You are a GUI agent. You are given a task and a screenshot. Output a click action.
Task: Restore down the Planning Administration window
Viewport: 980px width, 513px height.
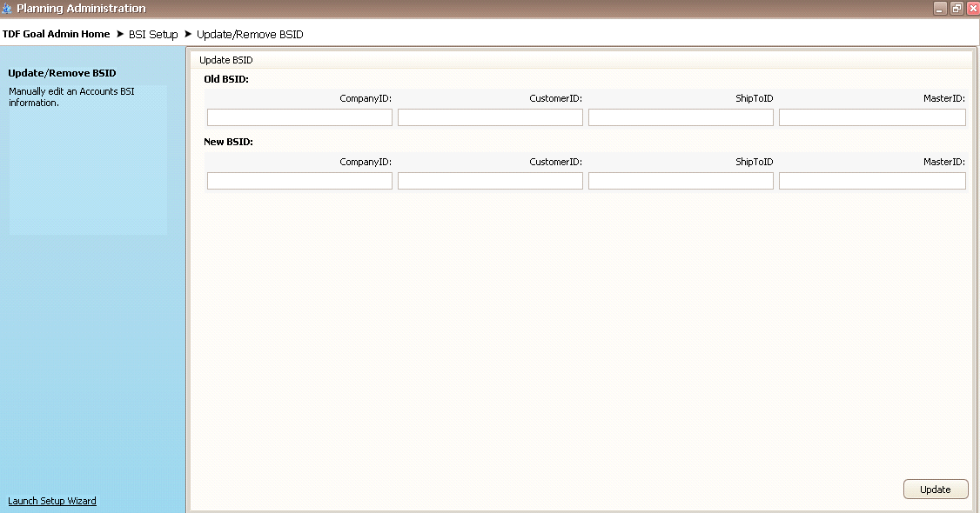[957, 8]
